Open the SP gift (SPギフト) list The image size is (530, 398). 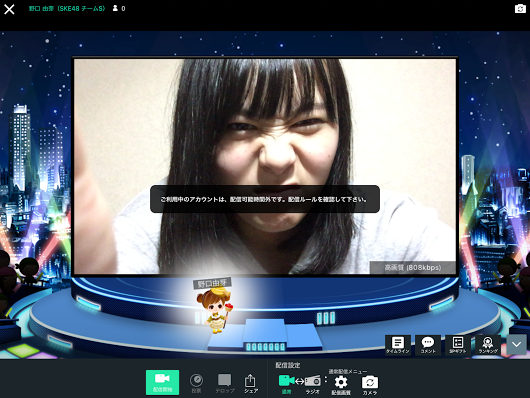pos(458,345)
